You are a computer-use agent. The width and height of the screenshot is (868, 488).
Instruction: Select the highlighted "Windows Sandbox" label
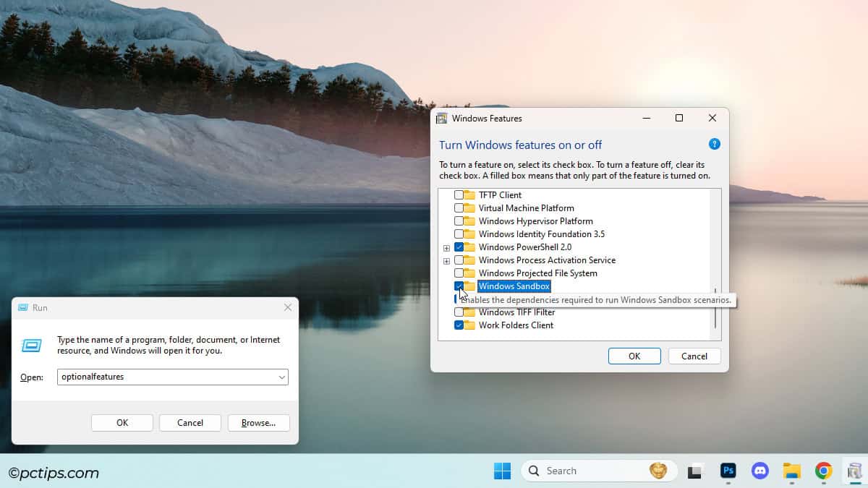point(514,286)
